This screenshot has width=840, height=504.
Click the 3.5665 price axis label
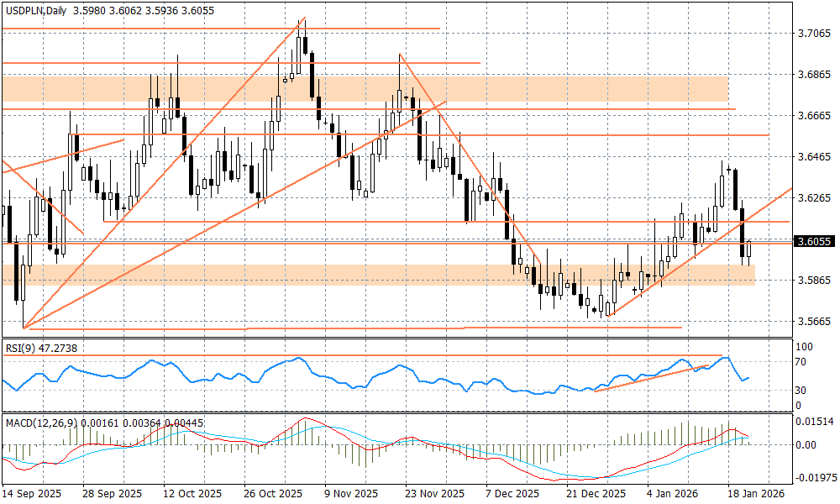[x=813, y=321]
